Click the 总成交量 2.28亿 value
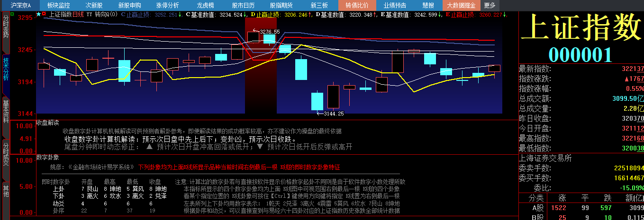 (x=633, y=109)
